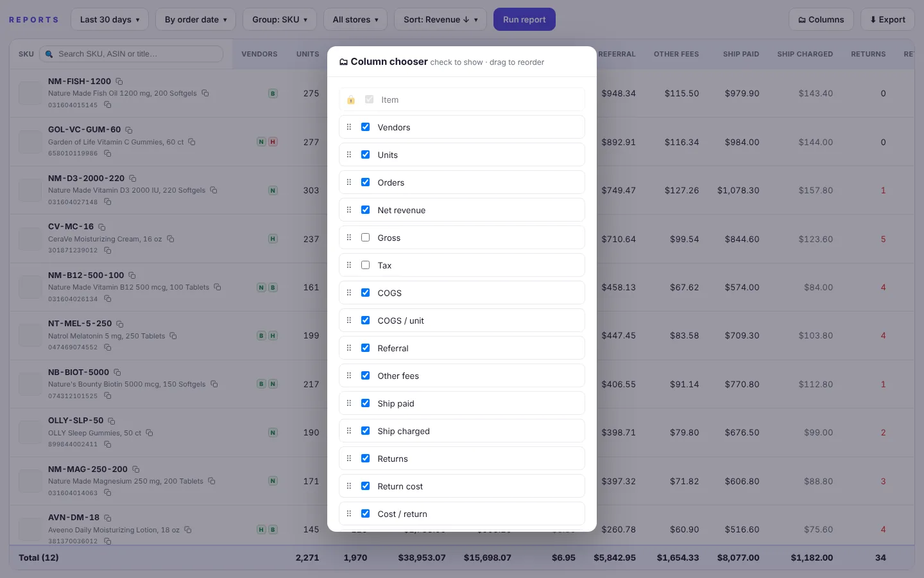Click the Columns button

pyautogui.click(x=821, y=19)
